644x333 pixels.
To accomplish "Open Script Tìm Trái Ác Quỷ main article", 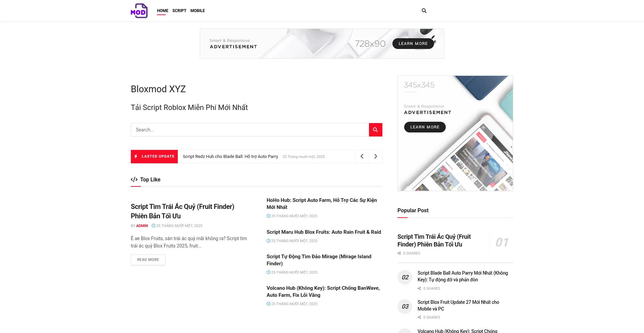I will coord(182,211).
